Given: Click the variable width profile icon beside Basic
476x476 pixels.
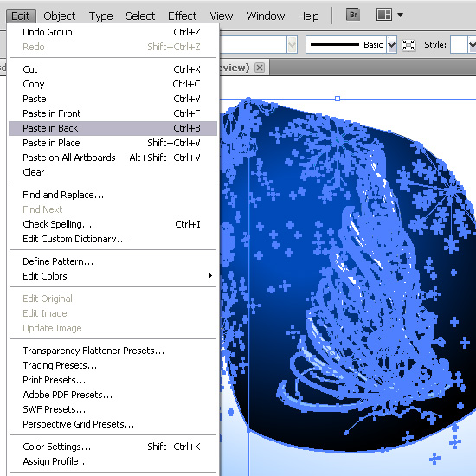Looking at the screenshot, I should pos(408,45).
